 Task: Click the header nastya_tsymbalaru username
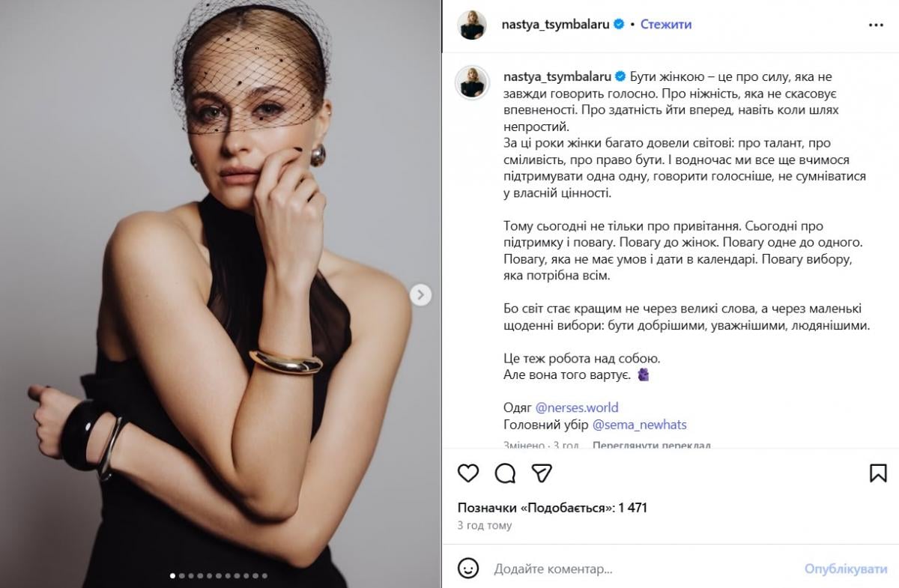556,25
